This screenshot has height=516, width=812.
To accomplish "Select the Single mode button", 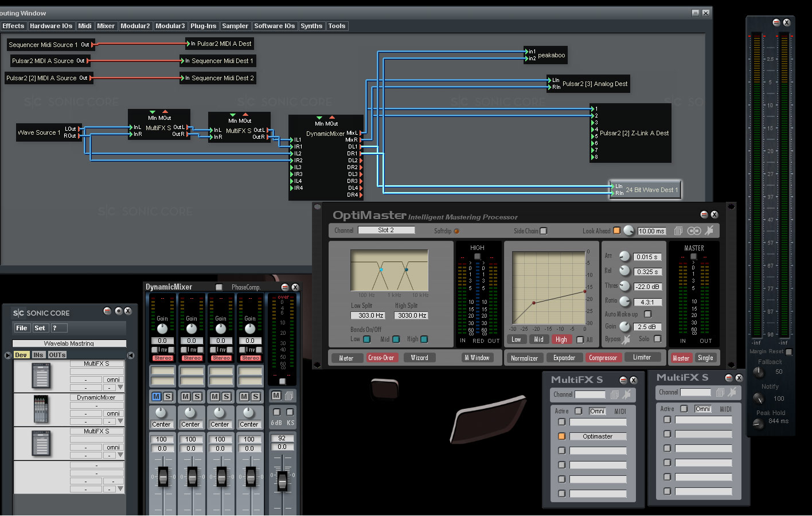I will (x=705, y=358).
